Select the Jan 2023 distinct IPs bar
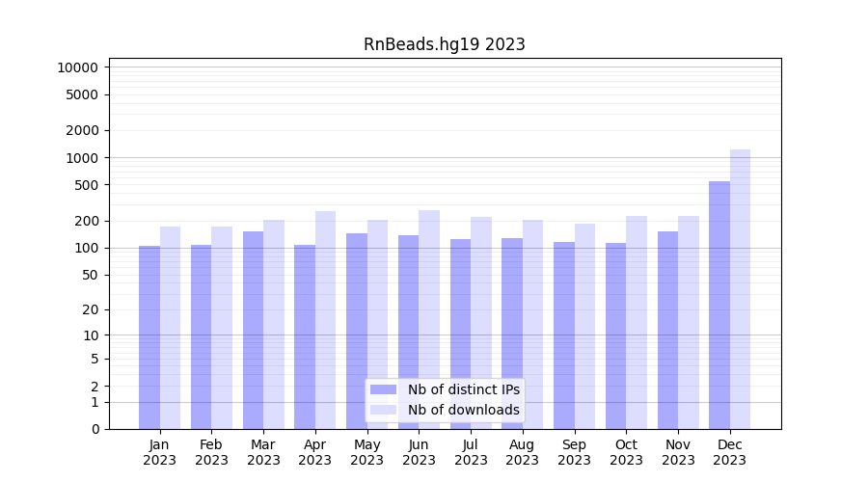This screenshot has width=868, height=482. (149, 337)
